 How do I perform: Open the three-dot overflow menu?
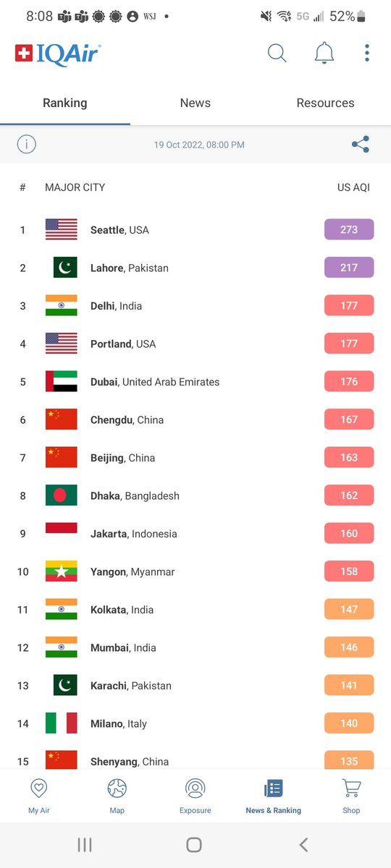click(x=367, y=53)
